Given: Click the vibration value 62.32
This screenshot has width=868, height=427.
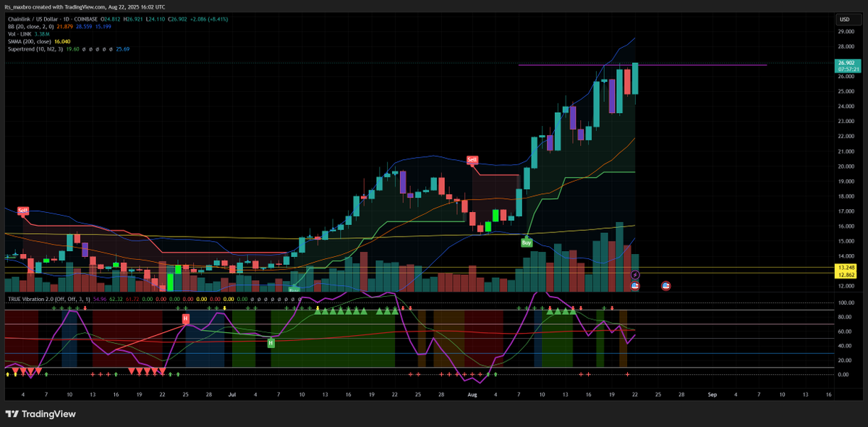Looking at the screenshot, I should pos(116,298).
